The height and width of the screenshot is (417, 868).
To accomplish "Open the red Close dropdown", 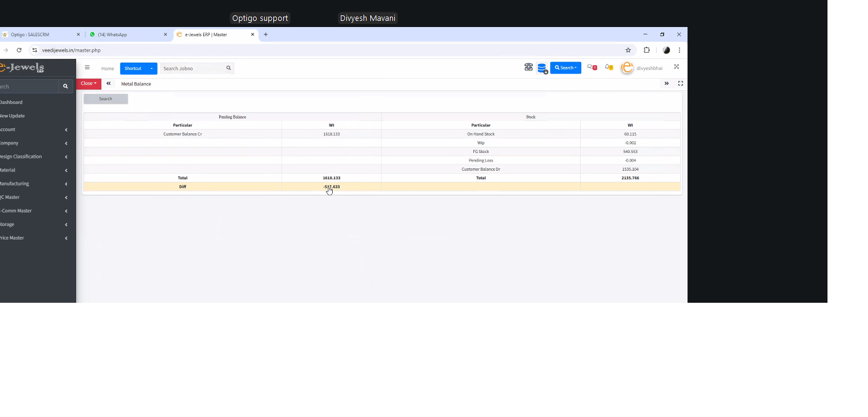I will point(88,84).
